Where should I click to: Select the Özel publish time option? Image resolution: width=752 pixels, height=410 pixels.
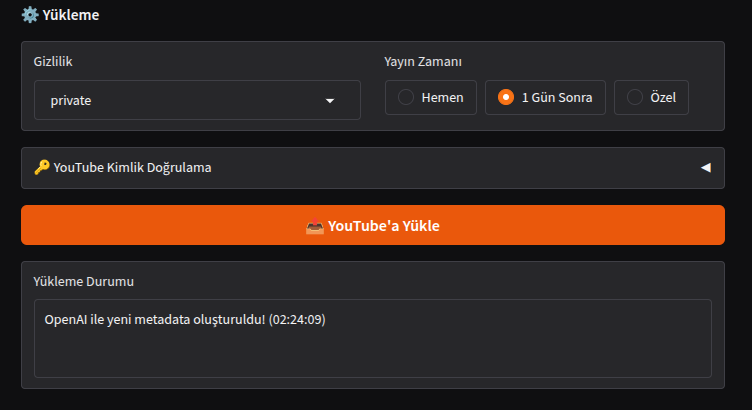tap(651, 97)
